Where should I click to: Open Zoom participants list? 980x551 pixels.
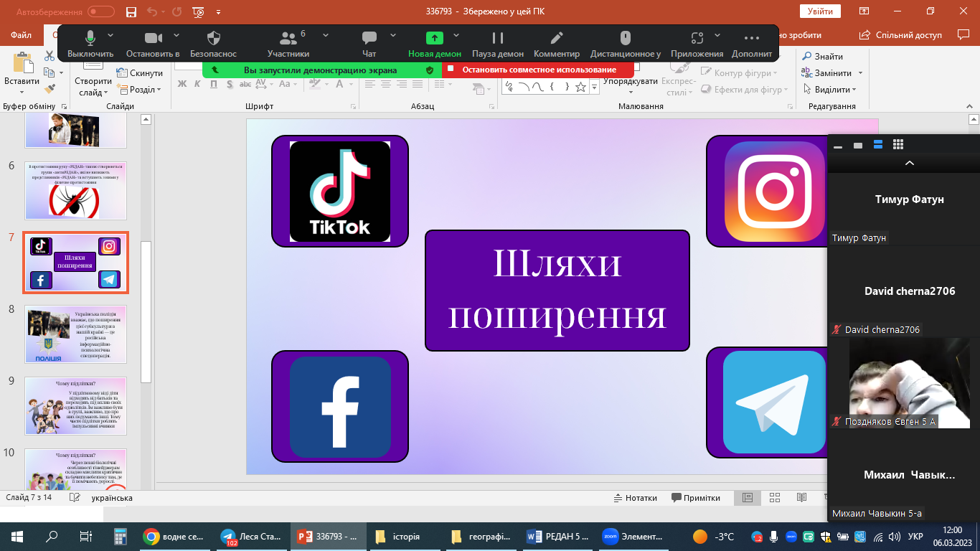[x=288, y=44]
